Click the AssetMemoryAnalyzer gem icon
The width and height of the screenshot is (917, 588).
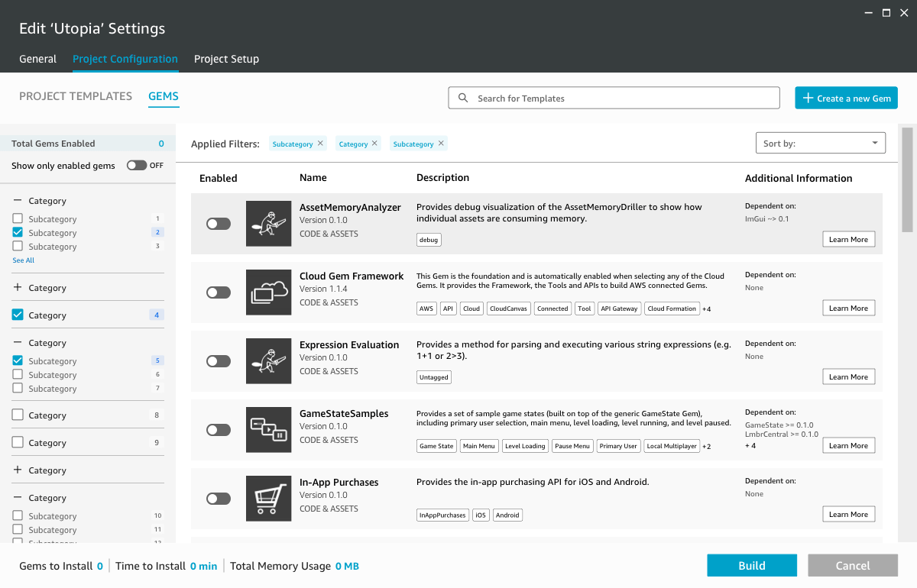[x=268, y=224]
